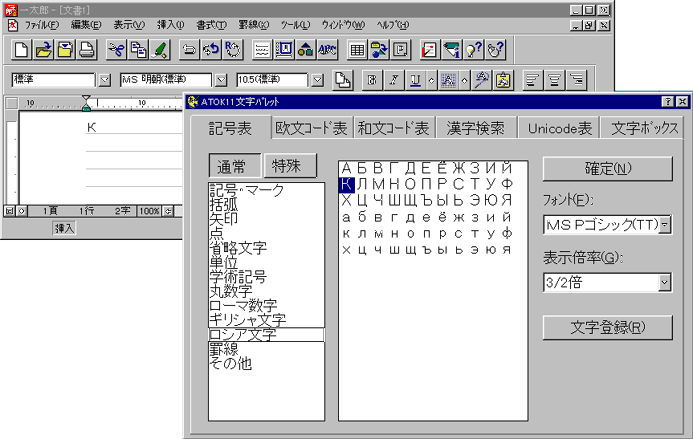Screen dimensions: 693x439
Task: Click the Open file folder icon
Action: click(x=44, y=48)
